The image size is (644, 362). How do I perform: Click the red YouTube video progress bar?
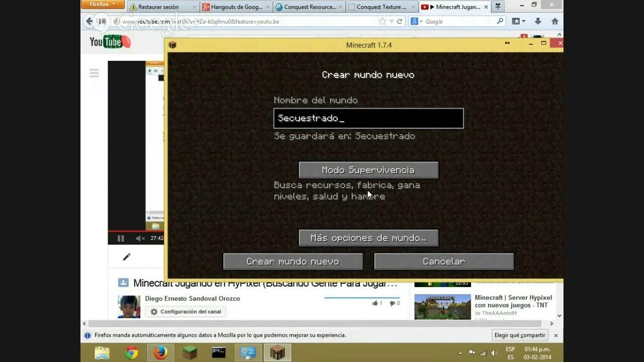pos(136,232)
